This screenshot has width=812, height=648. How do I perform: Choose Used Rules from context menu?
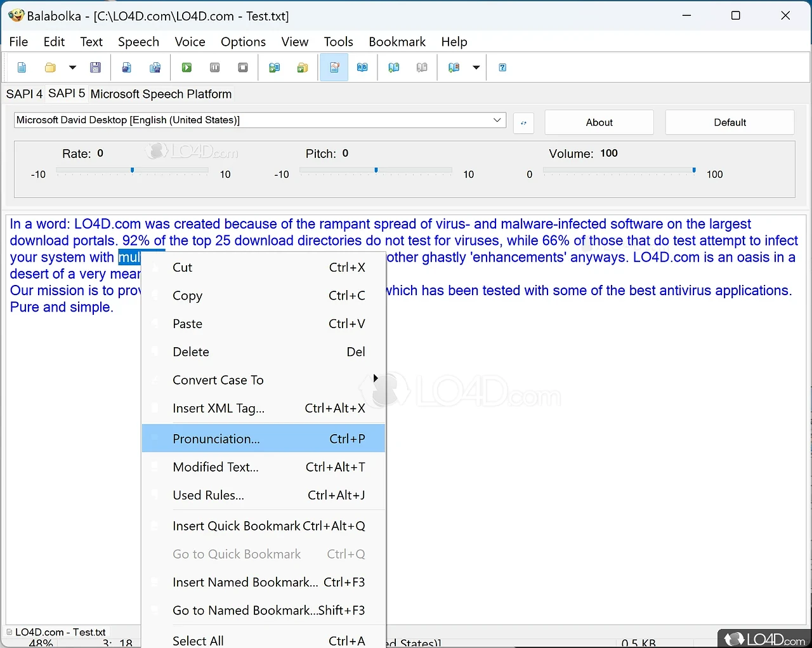(x=263, y=495)
